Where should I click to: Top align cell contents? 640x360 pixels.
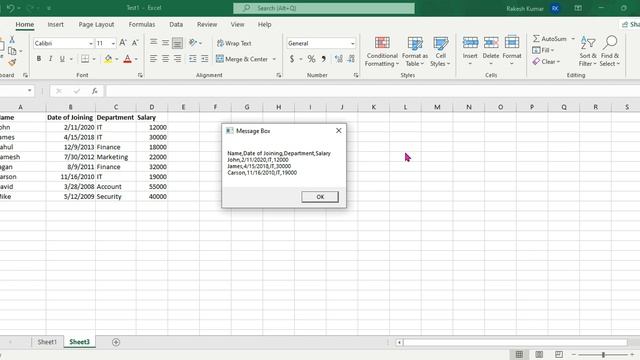click(x=153, y=42)
